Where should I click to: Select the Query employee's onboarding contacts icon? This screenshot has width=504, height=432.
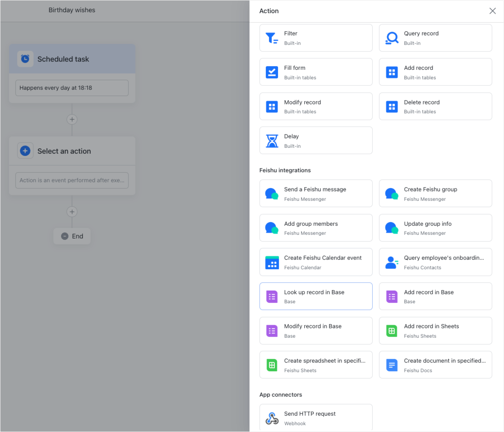point(391,262)
